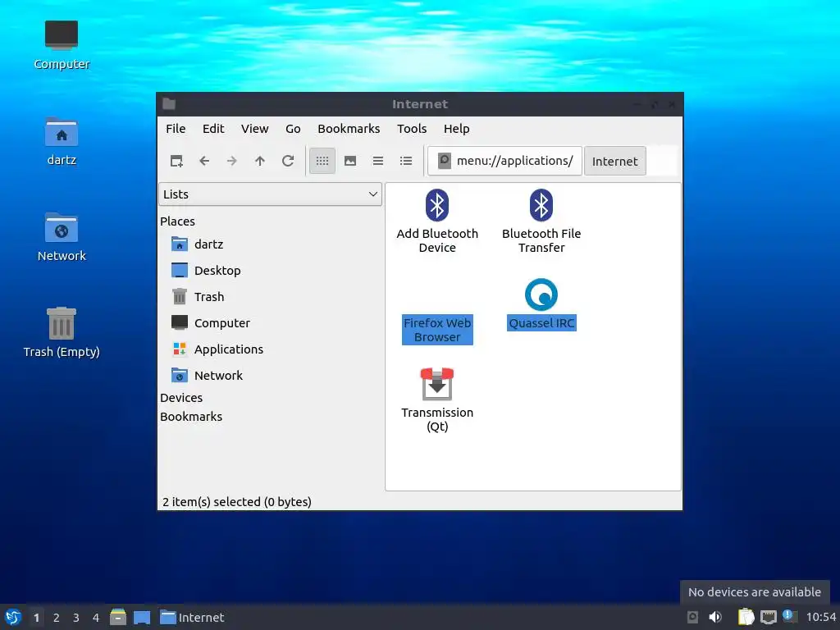This screenshot has width=840, height=630.
Task: Switch to thumbnail view mode
Action: (x=350, y=161)
